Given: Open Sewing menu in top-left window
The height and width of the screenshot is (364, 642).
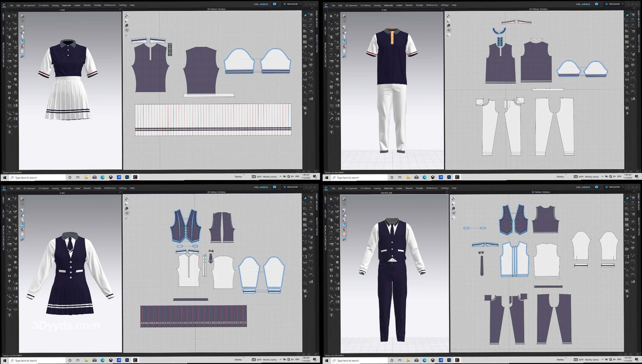Looking at the screenshot, I should coord(55,5).
